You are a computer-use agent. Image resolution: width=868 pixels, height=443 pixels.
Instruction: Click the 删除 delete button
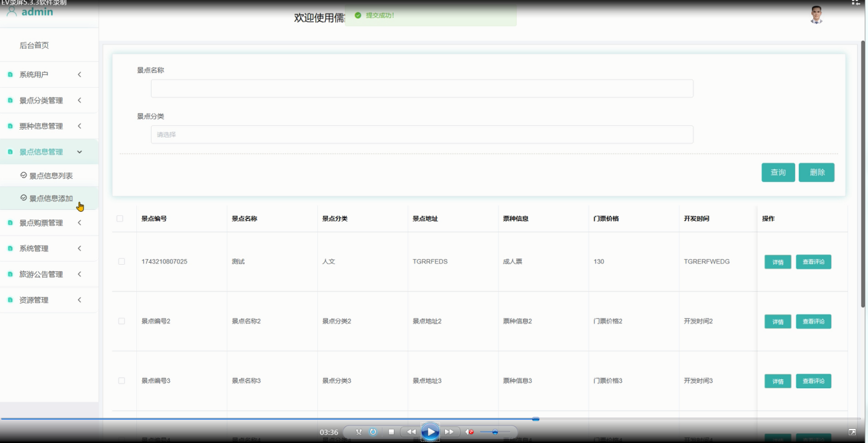click(817, 172)
